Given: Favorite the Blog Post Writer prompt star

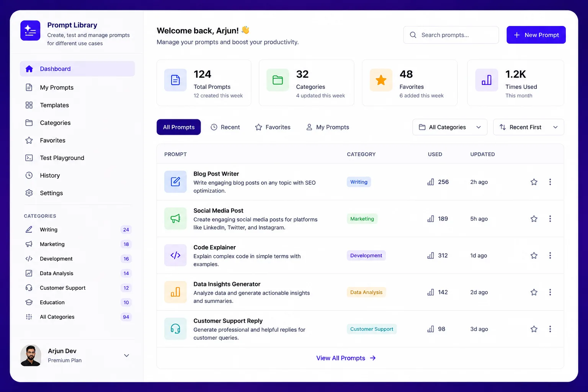Looking at the screenshot, I should click(x=534, y=182).
